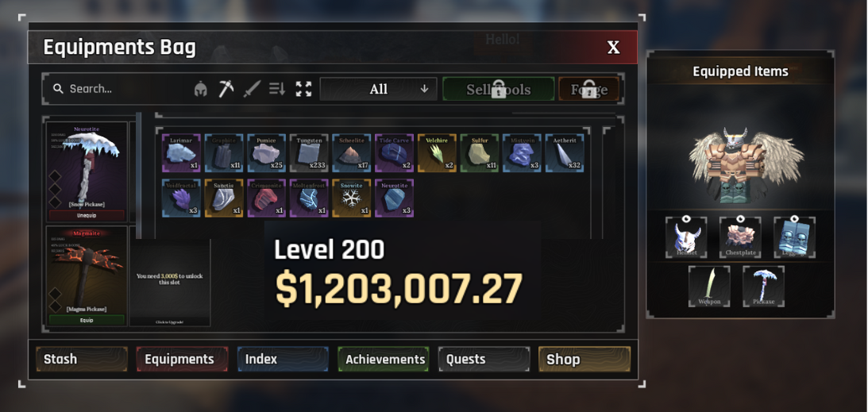Switch to the Stash tab
Image resolution: width=868 pixels, height=412 pixels.
[82, 359]
